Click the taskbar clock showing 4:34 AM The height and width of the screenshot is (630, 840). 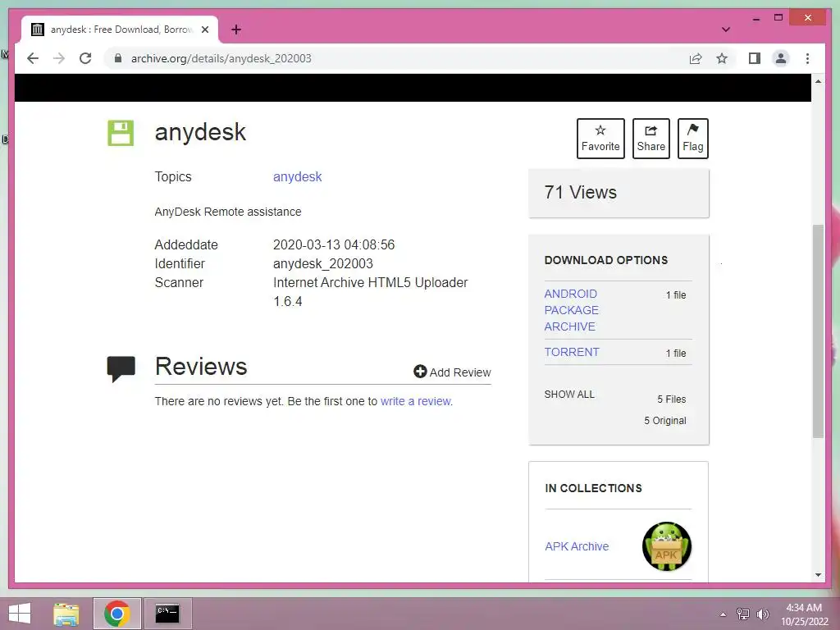(804, 614)
